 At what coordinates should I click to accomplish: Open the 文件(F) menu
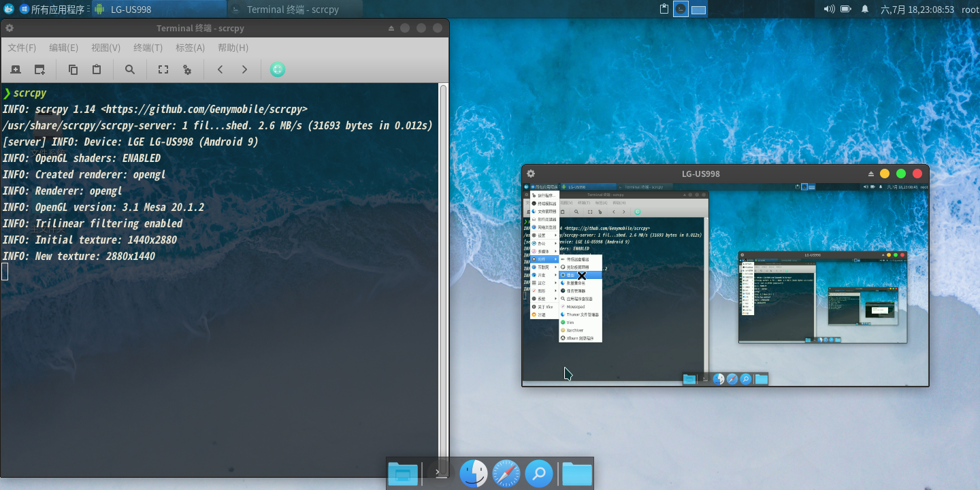click(22, 48)
